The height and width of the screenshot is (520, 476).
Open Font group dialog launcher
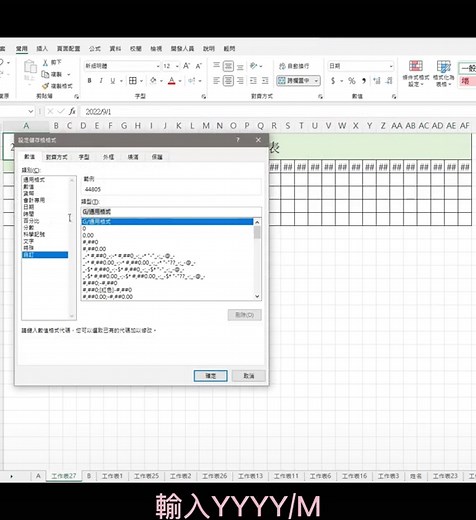pyautogui.click(x=203, y=97)
